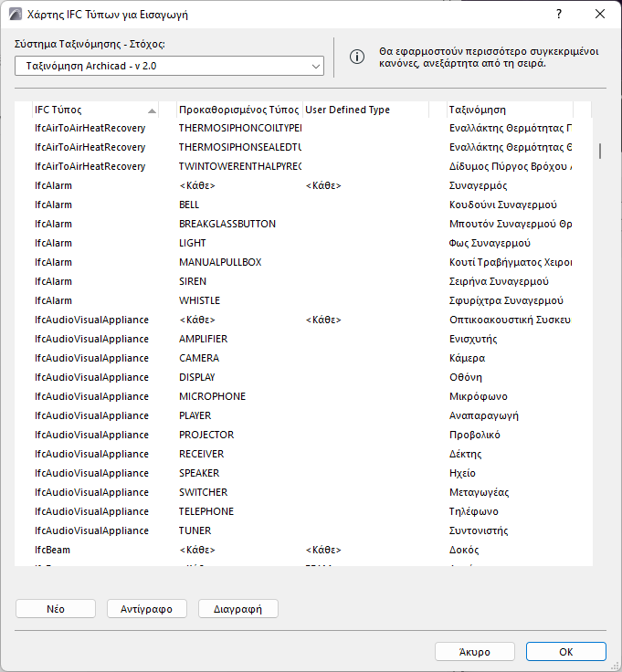This screenshot has height=672, width=622.
Task: Select the IfcAlarm SIREN row
Action: point(303,281)
